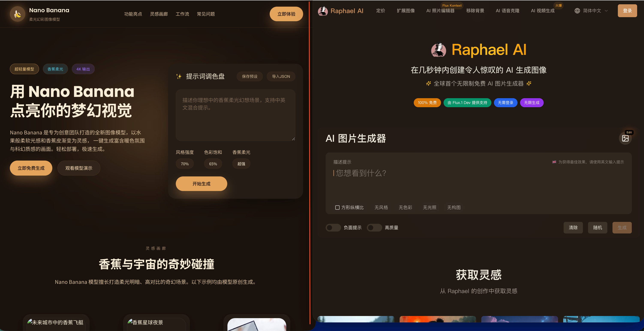Screen dimensions: 644x331
Task: Click the large Raphael portrait hero icon
Action: [438, 50]
